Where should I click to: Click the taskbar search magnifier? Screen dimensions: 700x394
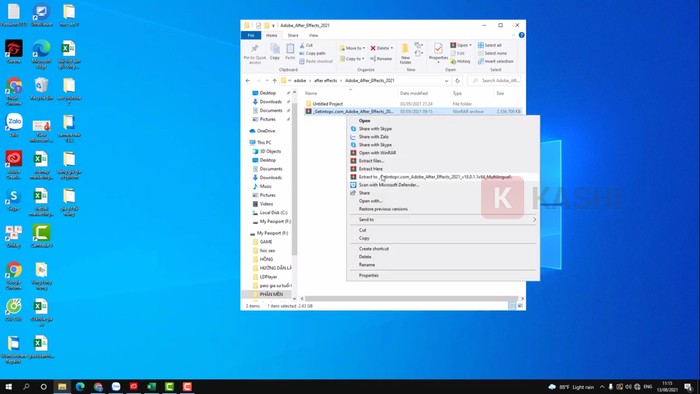click(26, 386)
